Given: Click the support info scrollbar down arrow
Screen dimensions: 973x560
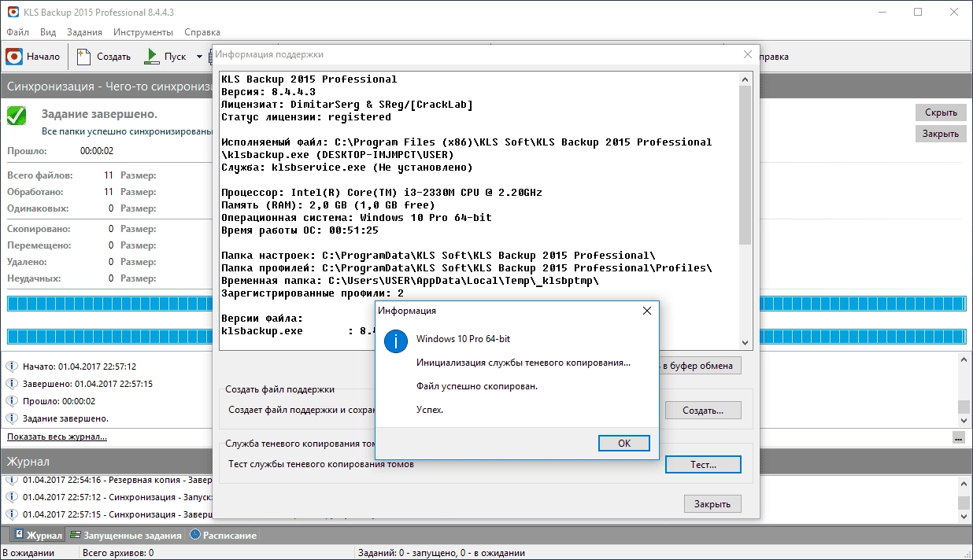Looking at the screenshot, I should click(x=745, y=342).
